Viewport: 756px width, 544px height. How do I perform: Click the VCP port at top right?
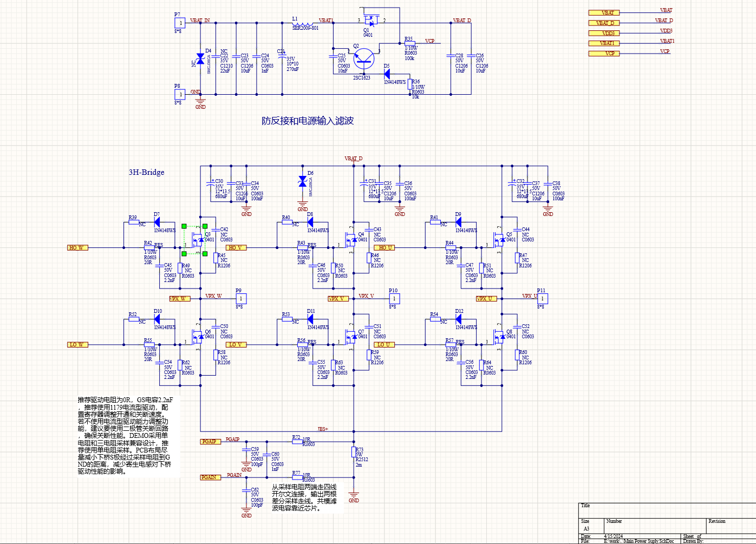pos(604,54)
